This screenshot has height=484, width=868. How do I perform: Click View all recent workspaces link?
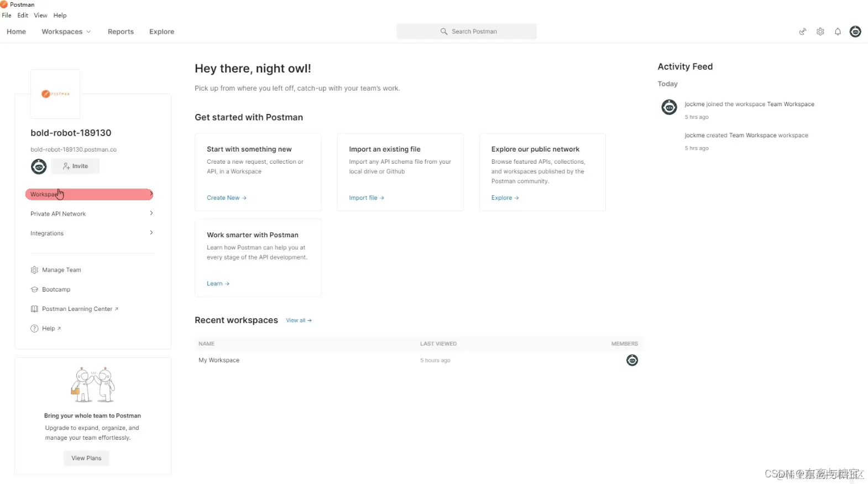coord(299,320)
